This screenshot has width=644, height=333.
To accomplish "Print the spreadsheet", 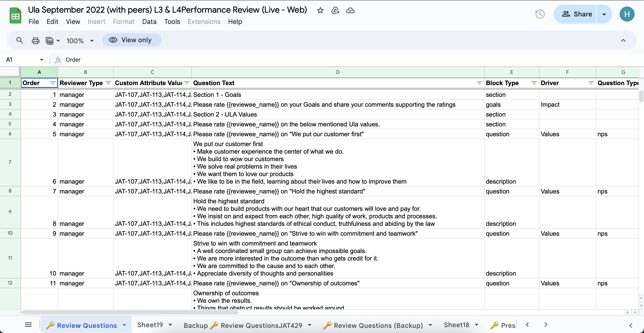I will (x=35, y=41).
